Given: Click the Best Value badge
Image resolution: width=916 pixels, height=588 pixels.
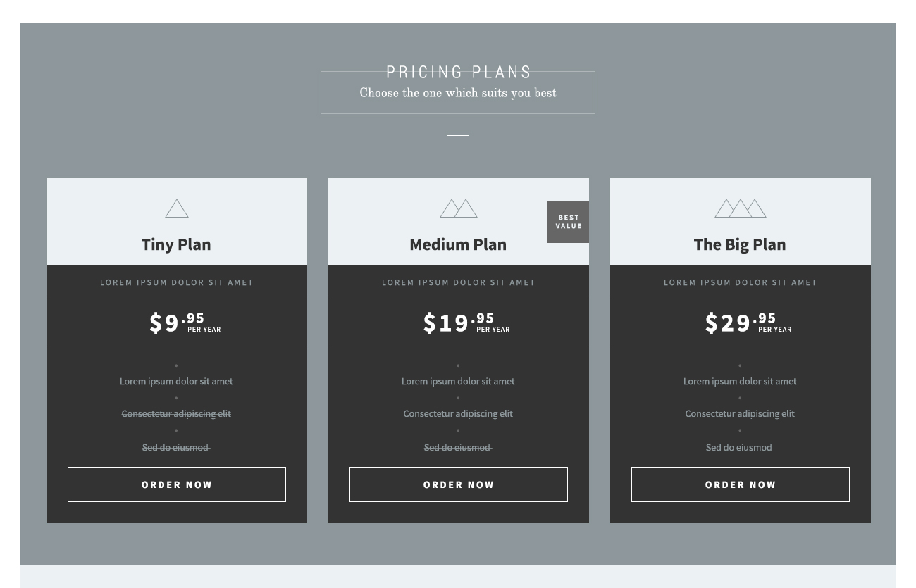Looking at the screenshot, I should 568,222.
